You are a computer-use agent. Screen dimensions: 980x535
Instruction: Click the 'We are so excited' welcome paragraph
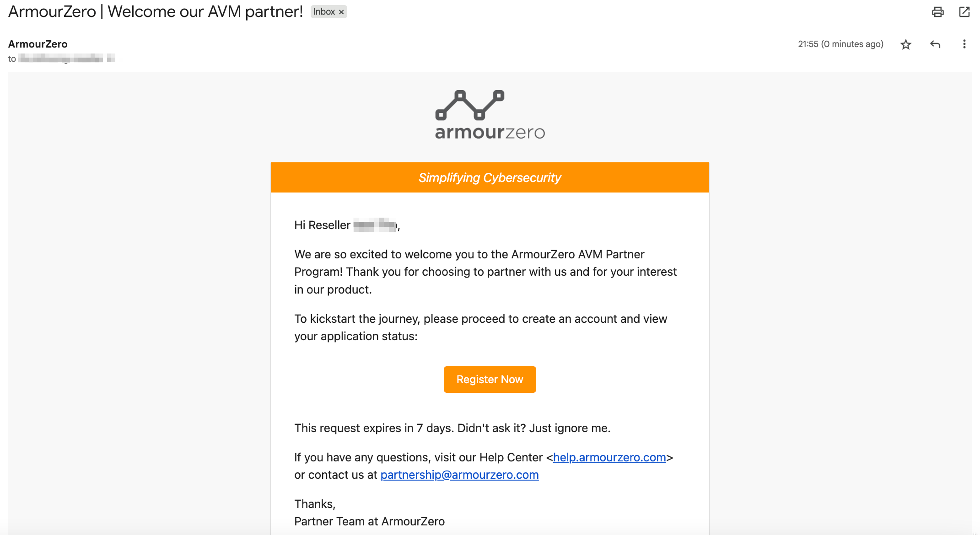(485, 272)
